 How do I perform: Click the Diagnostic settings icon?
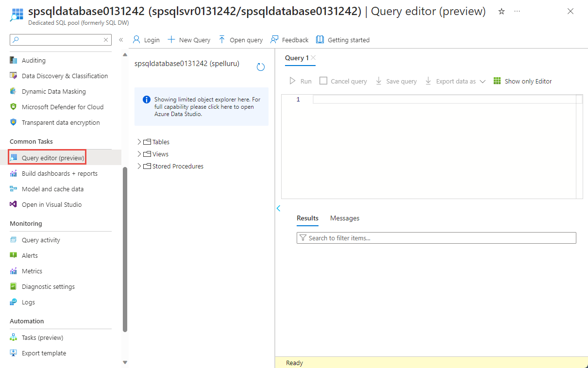(x=14, y=287)
